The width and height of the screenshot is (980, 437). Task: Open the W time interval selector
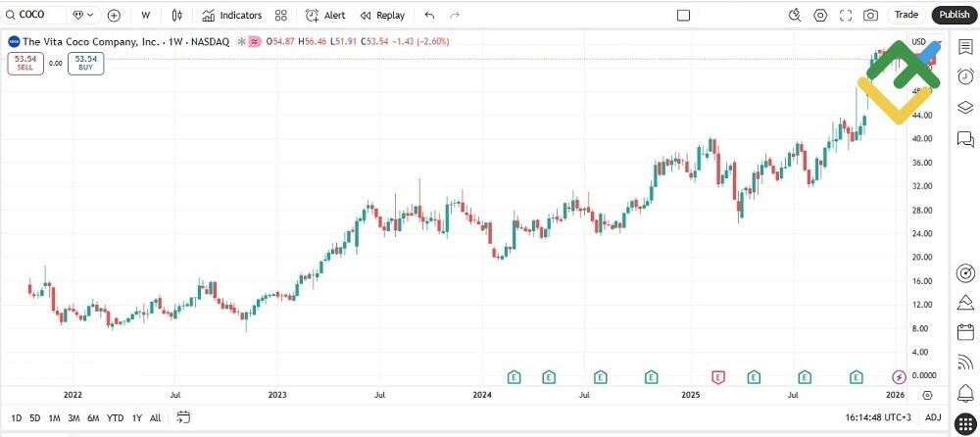tap(146, 15)
